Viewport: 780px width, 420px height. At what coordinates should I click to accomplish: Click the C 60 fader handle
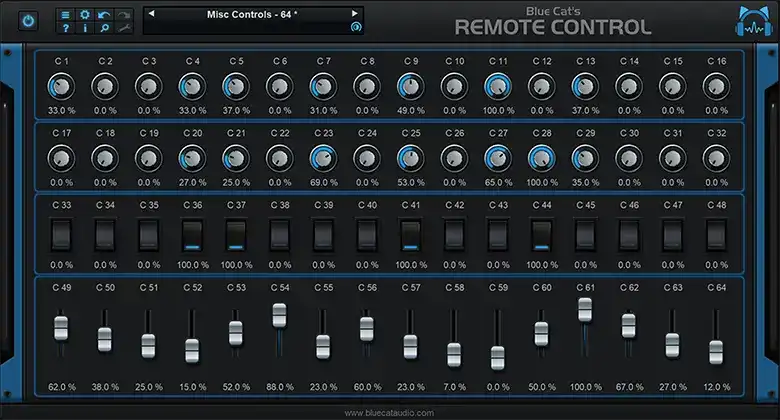(x=541, y=334)
